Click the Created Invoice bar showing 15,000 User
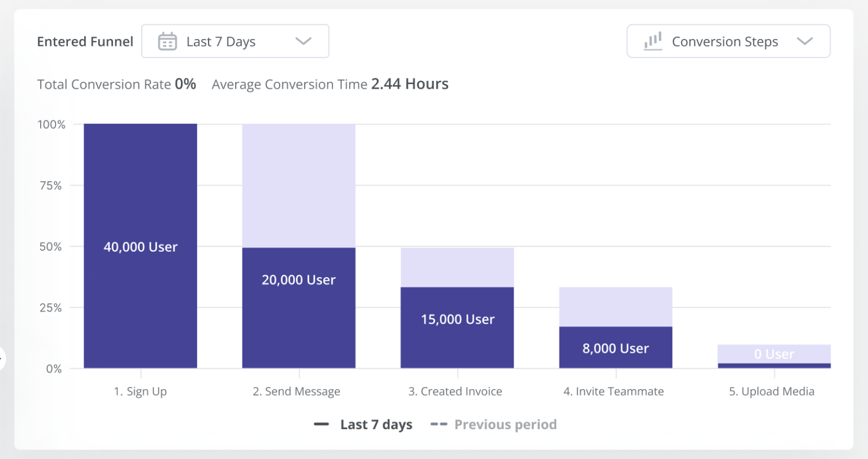The image size is (868, 459). [x=457, y=327]
